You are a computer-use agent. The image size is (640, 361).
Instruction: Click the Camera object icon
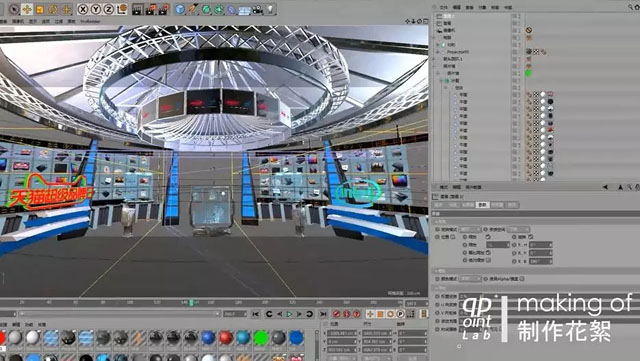click(258, 9)
